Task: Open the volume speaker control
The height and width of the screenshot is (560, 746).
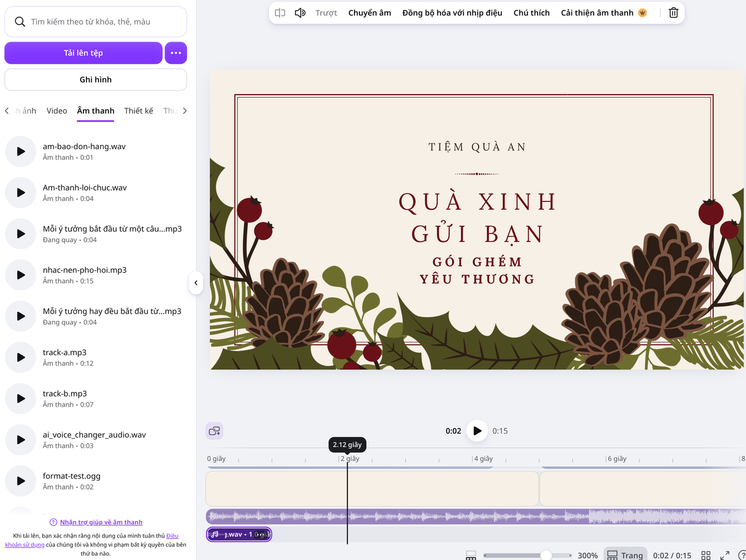Action: 300,13
